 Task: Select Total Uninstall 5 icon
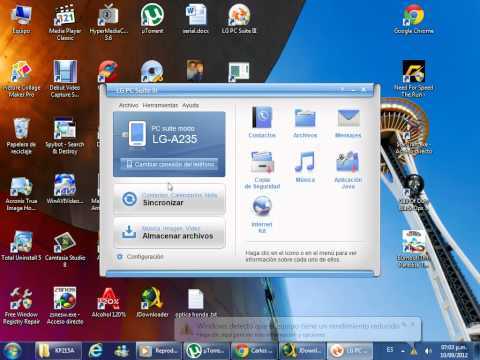point(21,246)
